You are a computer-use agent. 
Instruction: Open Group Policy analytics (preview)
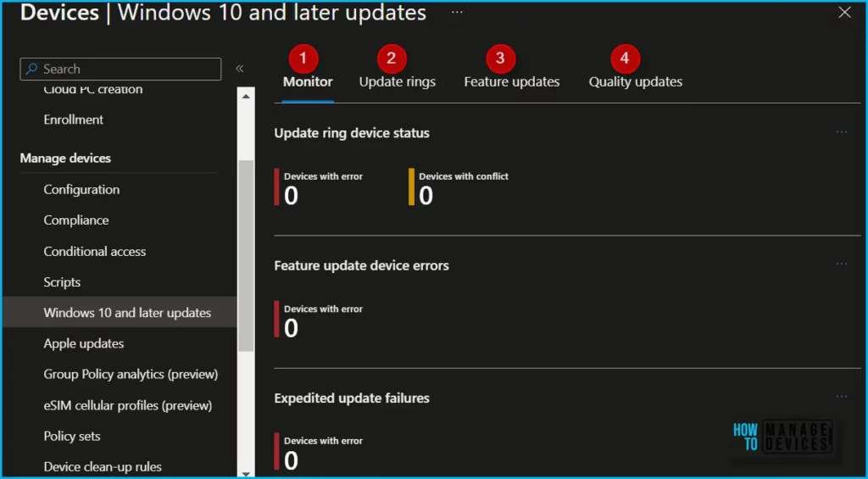131,375
